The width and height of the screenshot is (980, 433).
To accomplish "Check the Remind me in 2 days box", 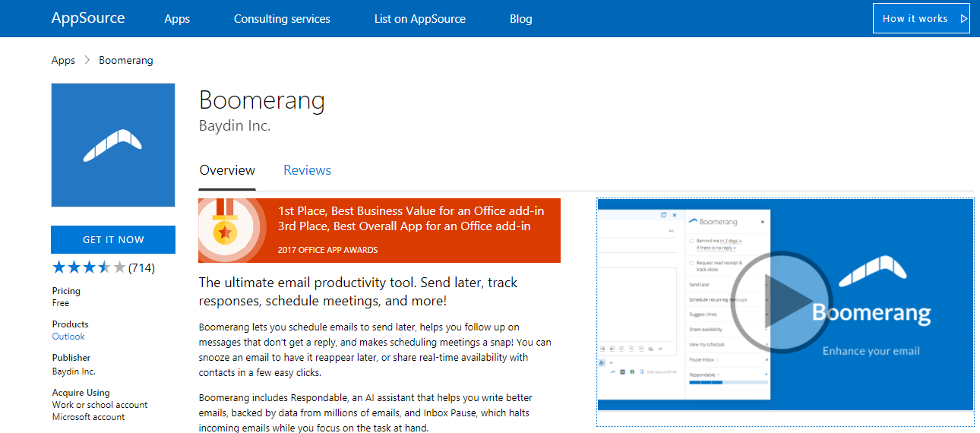I will click(691, 241).
